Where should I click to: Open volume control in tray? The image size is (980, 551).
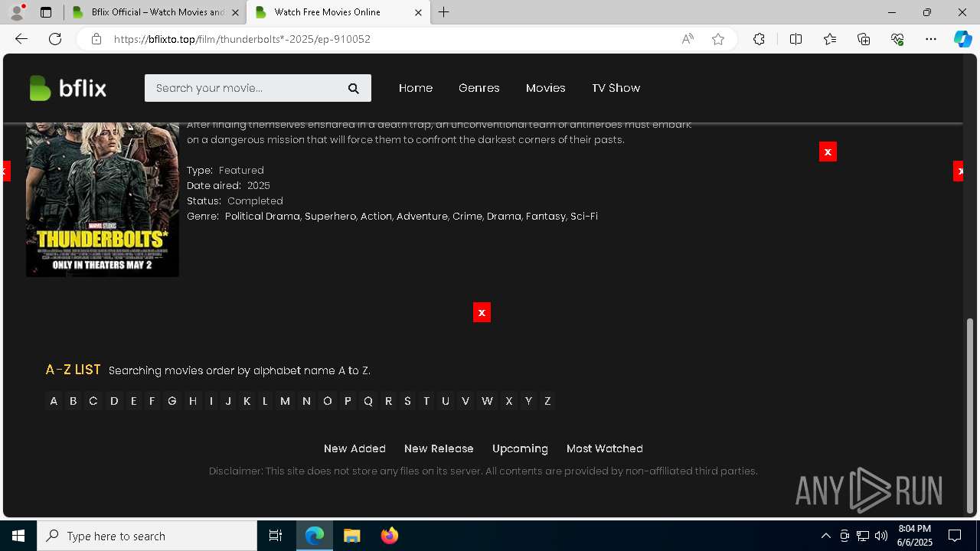880,536
